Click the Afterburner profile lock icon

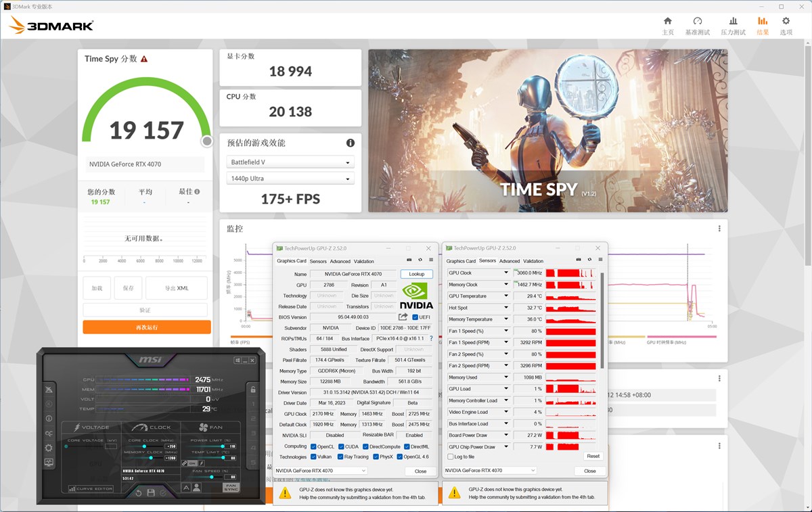253,389
